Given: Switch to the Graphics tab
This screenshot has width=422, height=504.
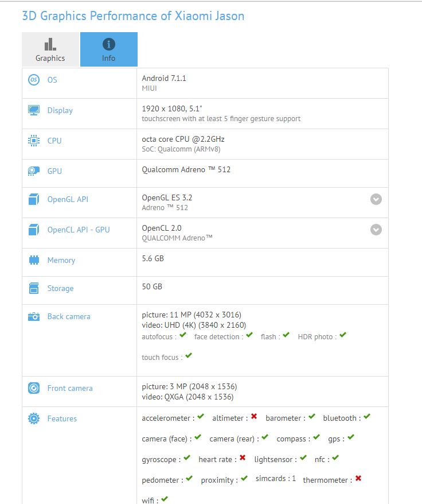Looking at the screenshot, I should [50, 49].
